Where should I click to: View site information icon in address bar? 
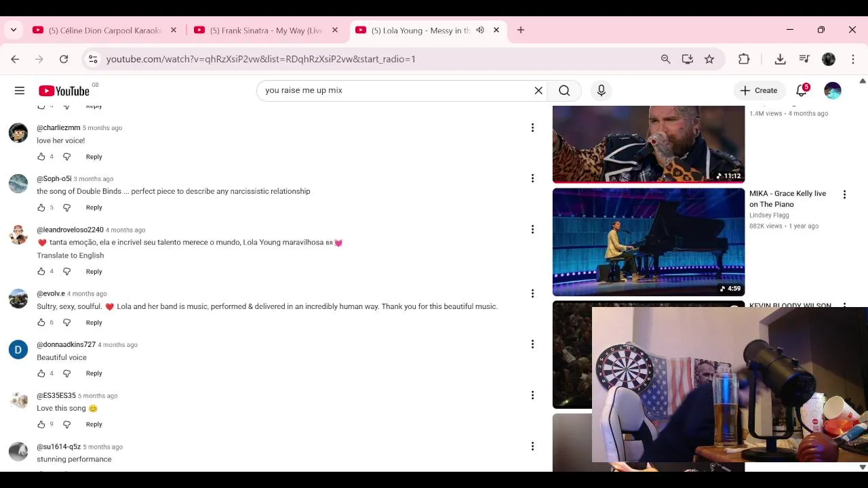click(x=94, y=60)
